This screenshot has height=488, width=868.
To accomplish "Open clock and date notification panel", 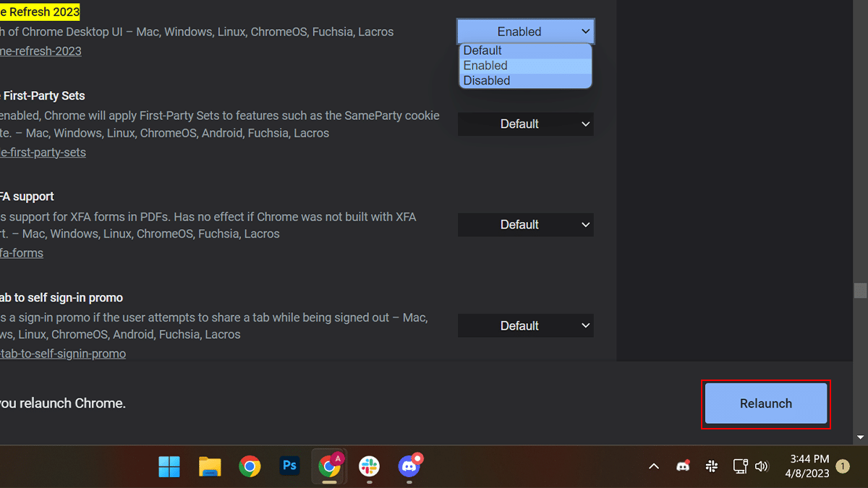I will (x=809, y=466).
